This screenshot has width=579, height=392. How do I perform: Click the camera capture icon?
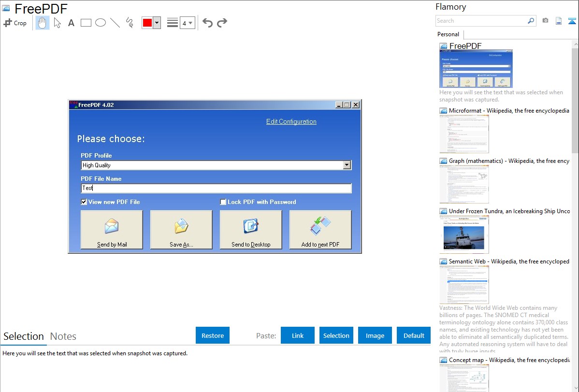point(545,21)
